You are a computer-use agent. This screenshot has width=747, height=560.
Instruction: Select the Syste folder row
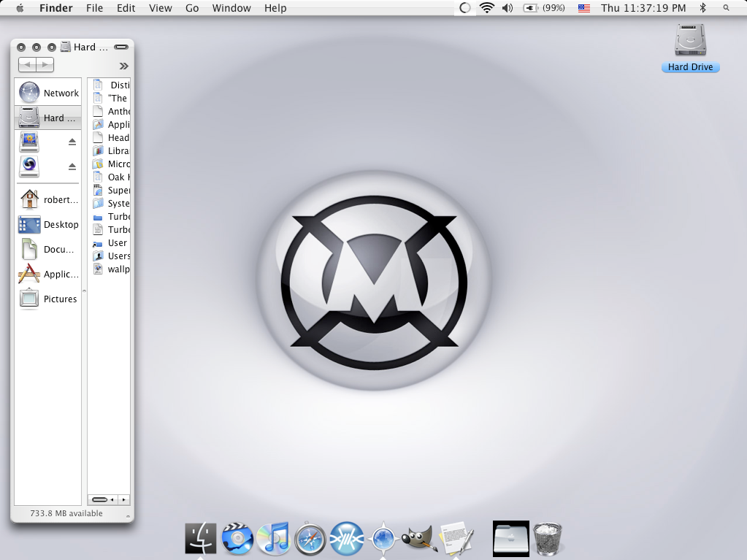110,203
